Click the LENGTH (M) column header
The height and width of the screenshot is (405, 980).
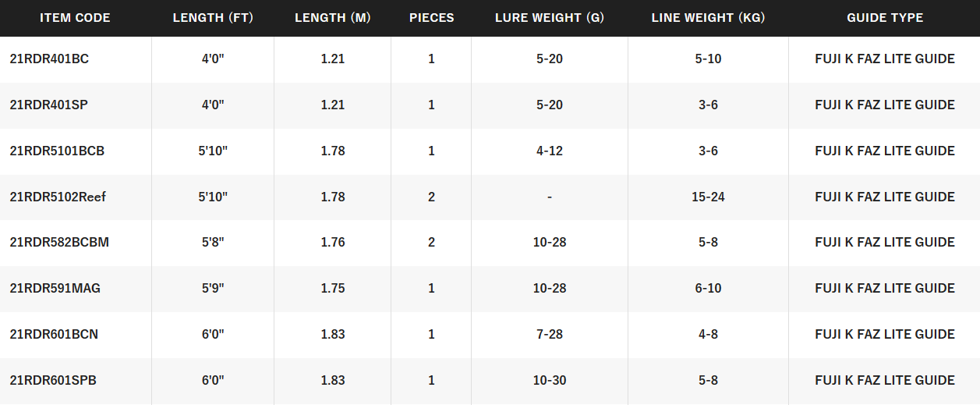[332, 18]
